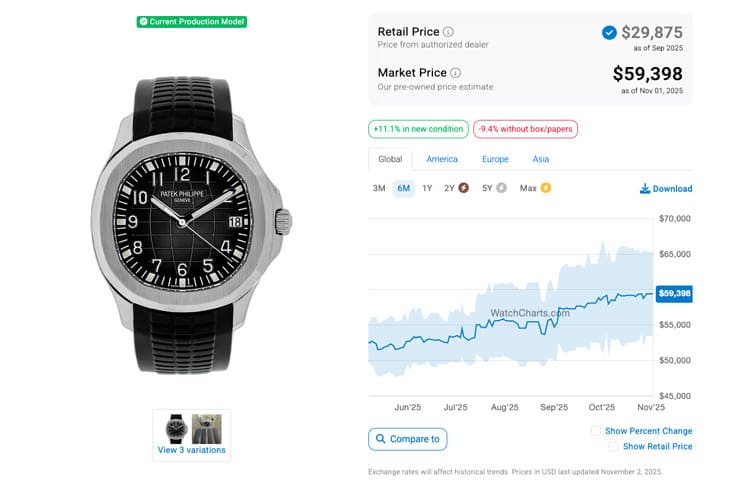Click the silver premium icon beside 5Y
The width and height of the screenshot is (730, 482).
click(x=501, y=188)
